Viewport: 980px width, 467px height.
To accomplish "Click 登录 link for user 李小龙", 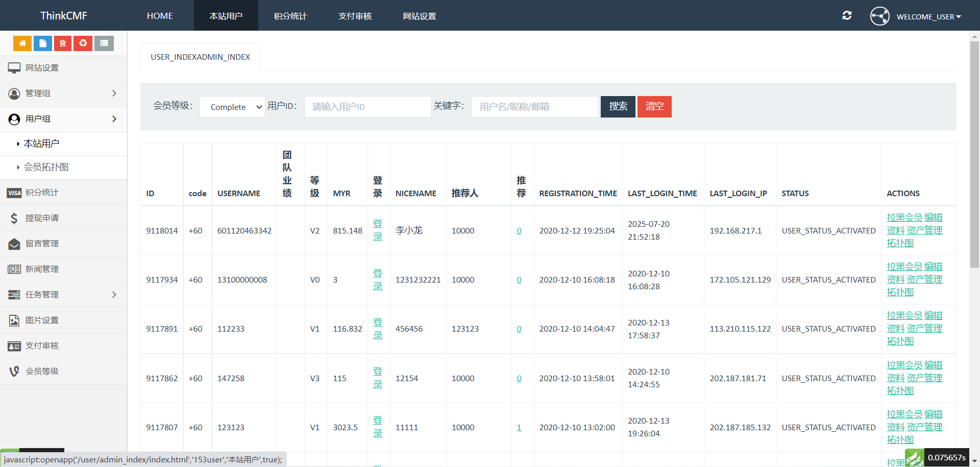I will pyautogui.click(x=378, y=230).
